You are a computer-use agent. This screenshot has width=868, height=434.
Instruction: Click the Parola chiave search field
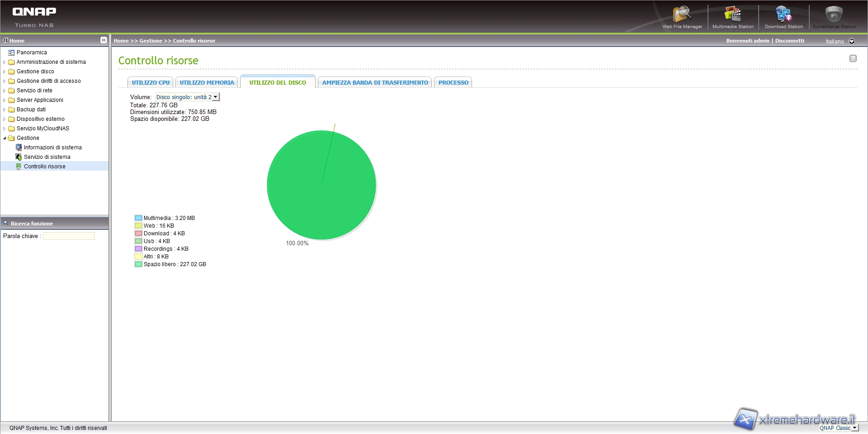[69, 236]
